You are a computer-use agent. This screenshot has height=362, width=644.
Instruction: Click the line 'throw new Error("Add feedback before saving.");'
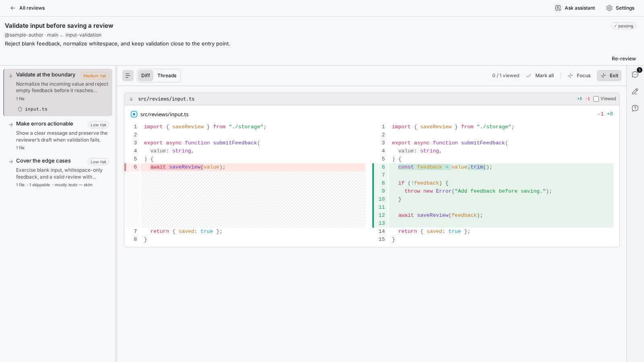point(478,191)
